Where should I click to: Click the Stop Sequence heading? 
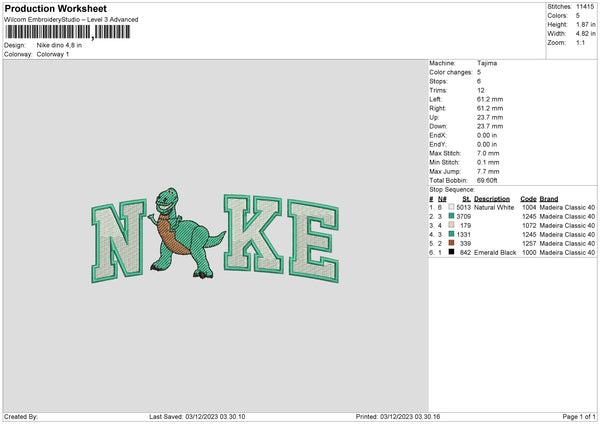pos(452,190)
